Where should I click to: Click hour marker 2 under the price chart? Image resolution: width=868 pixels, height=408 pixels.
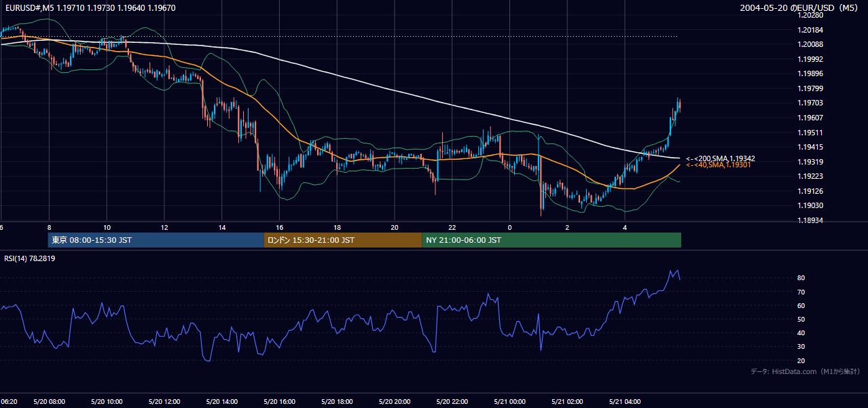coord(567,228)
